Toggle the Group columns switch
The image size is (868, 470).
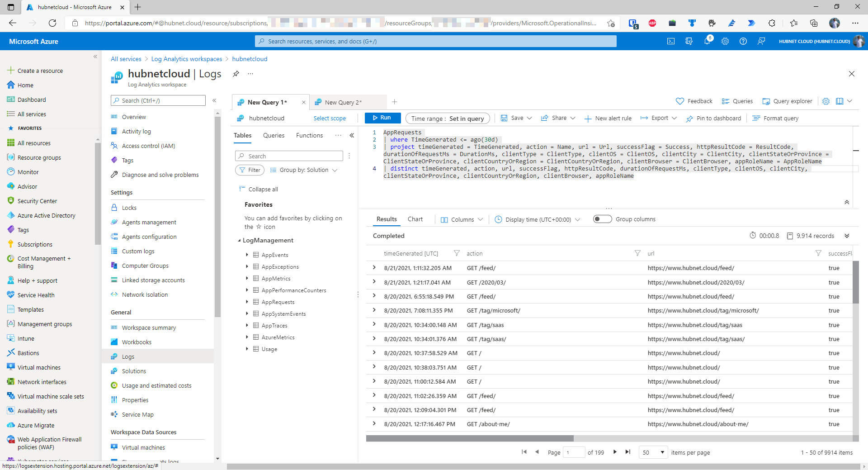point(602,219)
